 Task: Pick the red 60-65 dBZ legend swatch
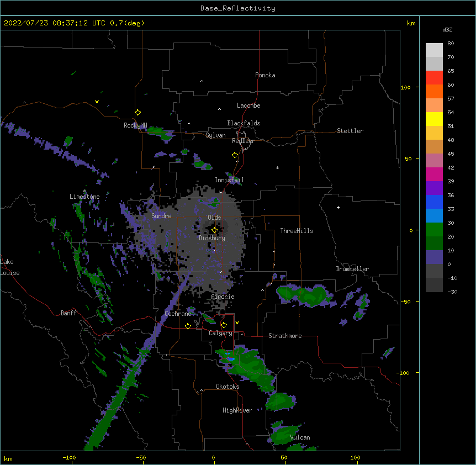(x=434, y=78)
